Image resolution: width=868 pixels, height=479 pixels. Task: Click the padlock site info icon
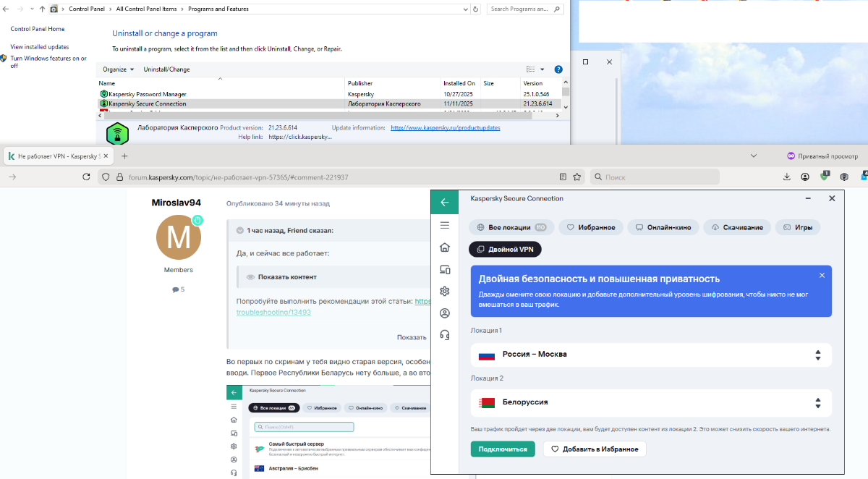119,177
